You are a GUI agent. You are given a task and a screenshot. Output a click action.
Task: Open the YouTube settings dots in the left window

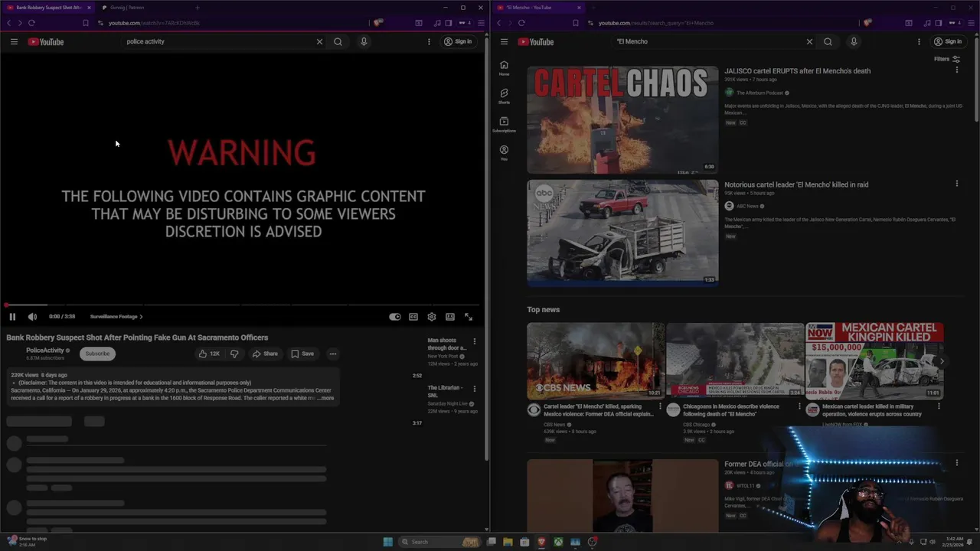429,41
